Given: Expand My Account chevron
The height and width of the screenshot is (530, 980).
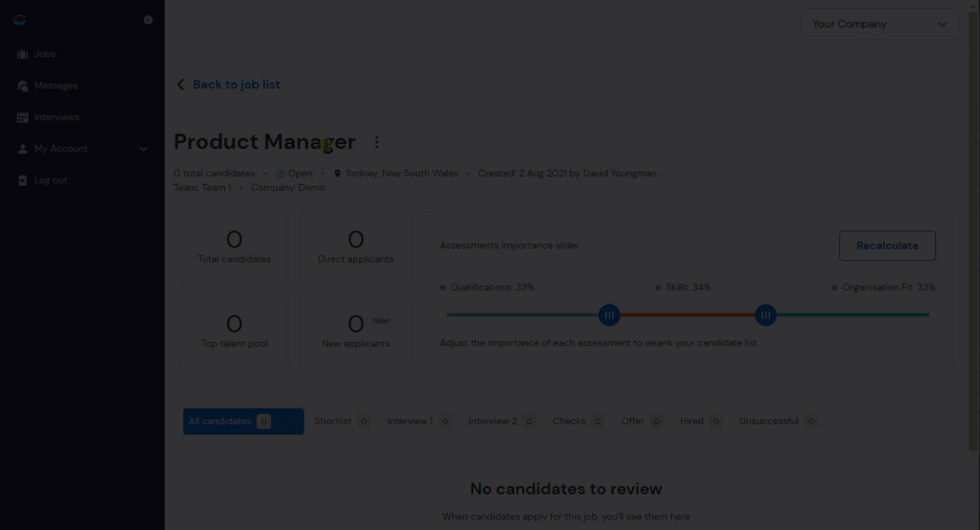Looking at the screenshot, I should [x=143, y=149].
